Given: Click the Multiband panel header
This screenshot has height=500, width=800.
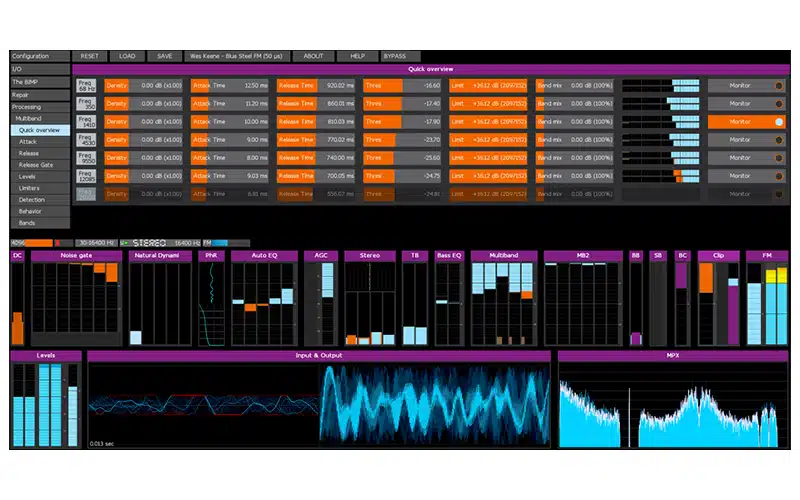Looking at the screenshot, I should tap(504, 256).
